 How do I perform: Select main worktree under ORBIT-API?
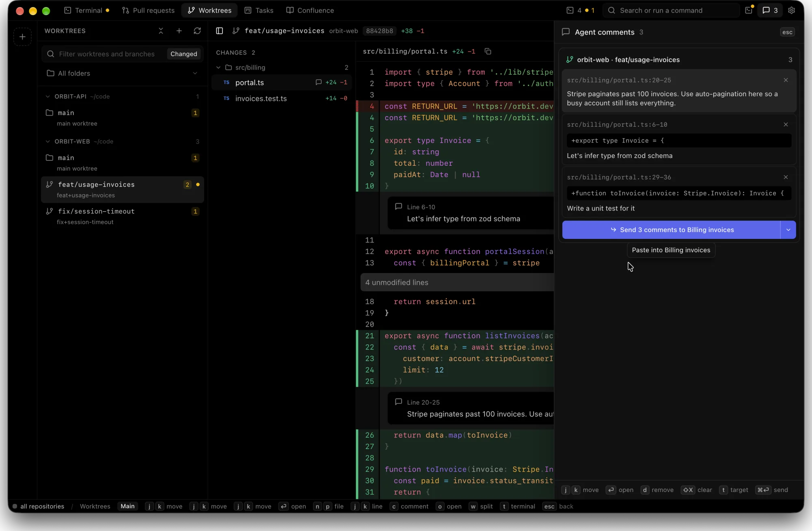point(122,117)
